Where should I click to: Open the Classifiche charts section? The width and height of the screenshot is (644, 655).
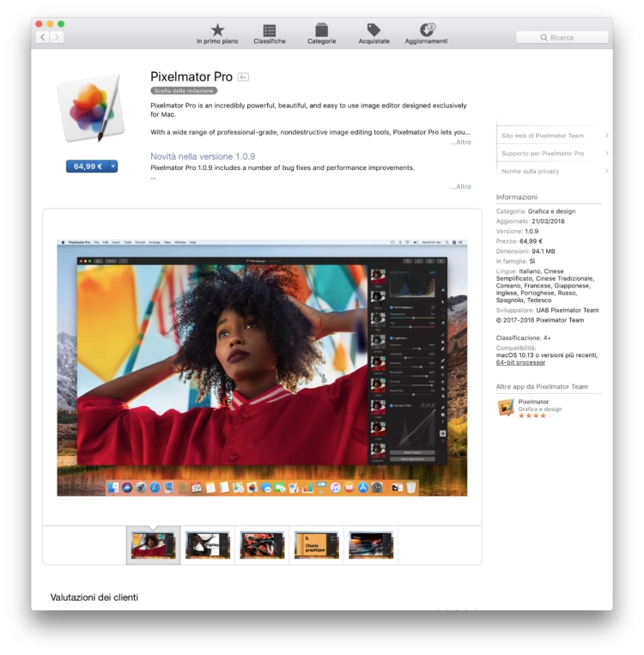270,33
